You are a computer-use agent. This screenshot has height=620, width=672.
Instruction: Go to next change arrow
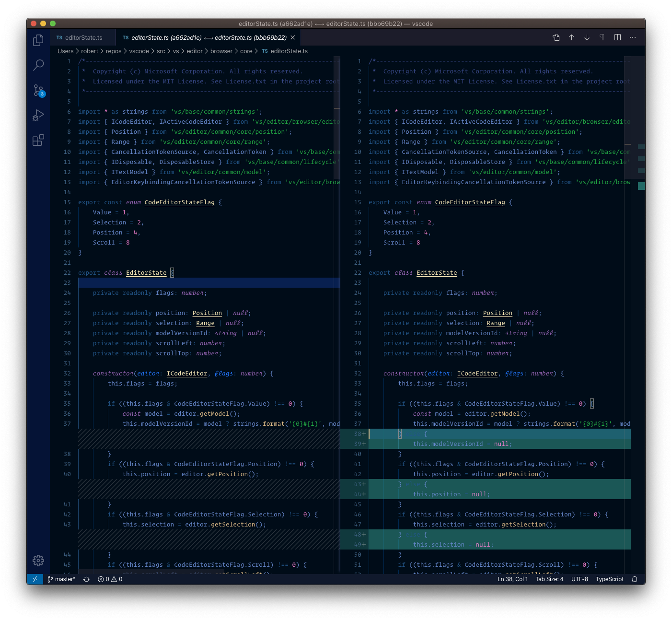[x=587, y=37]
